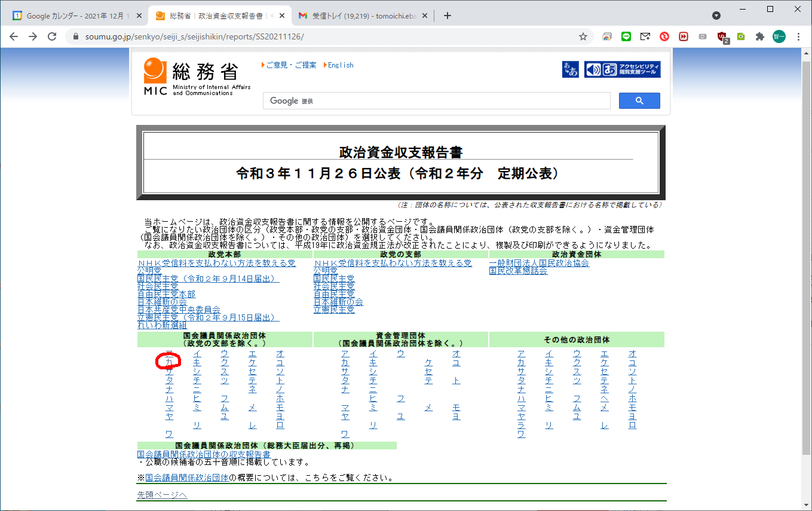Click the English language link

(340, 65)
